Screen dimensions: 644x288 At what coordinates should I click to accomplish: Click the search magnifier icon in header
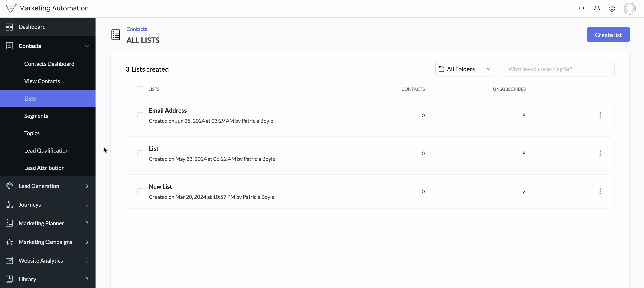582,9
